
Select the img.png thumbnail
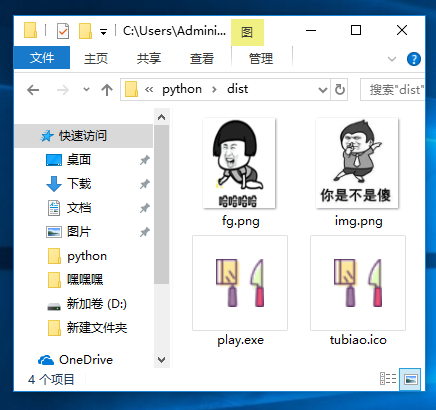357,163
